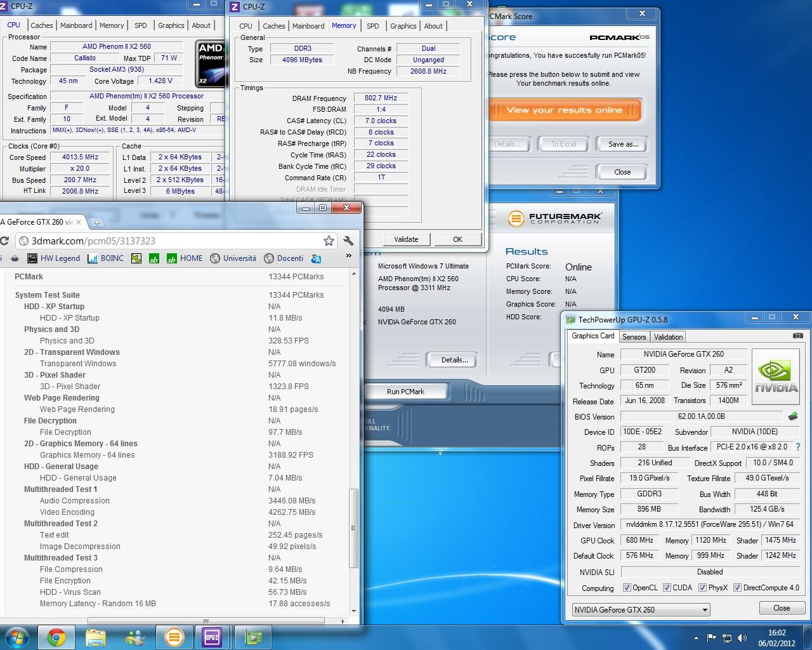Open Caches tab in the left CPU-Z window
Viewport: 812px width, 650px height.
(x=42, y=25)
